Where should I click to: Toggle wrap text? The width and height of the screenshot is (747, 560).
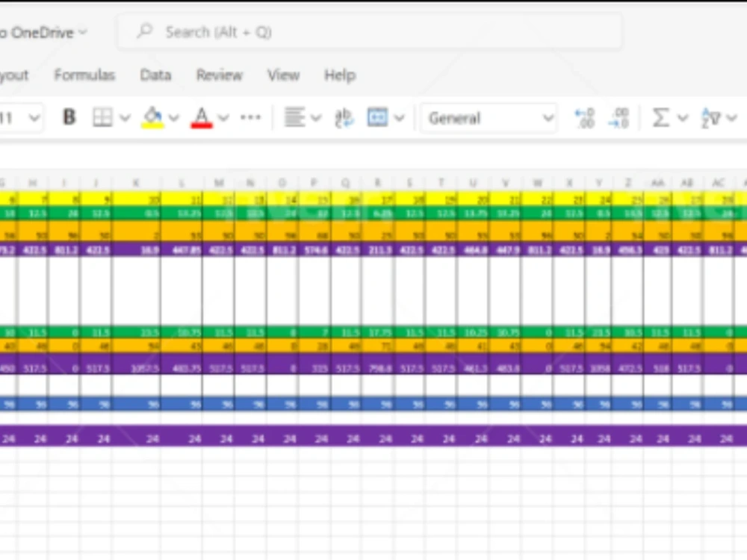344,118
